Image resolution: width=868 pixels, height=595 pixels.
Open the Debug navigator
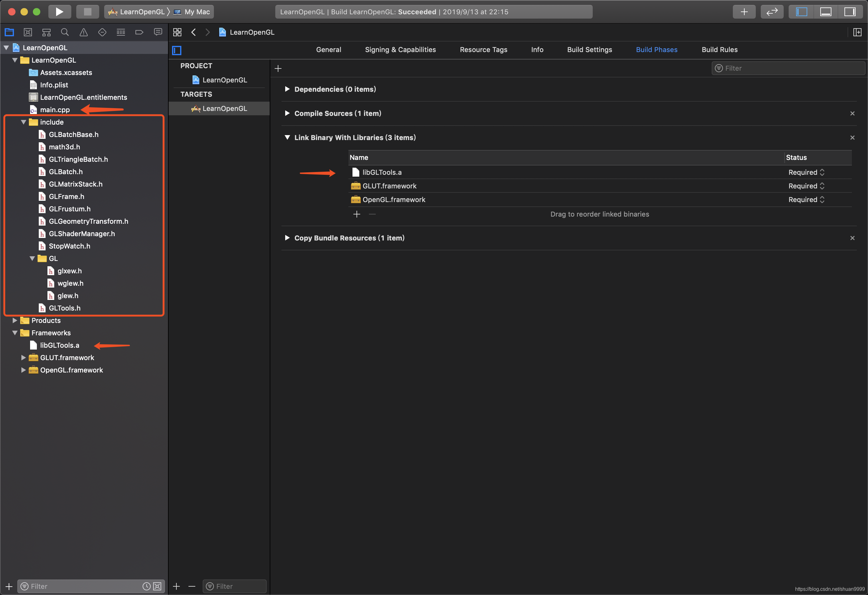(x=121, y=32)
